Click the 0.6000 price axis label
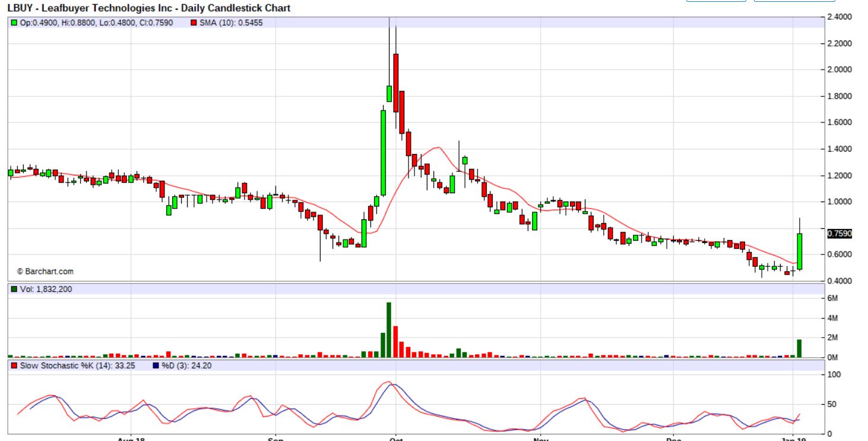Screen dimensions: 868x441 click(x=840, y=254)
